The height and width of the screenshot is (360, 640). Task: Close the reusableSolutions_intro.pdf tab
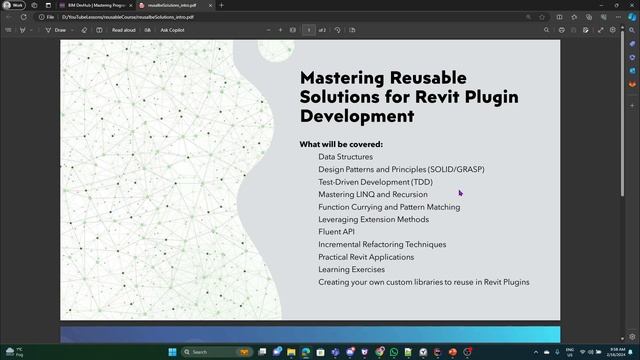coord(210,5)
